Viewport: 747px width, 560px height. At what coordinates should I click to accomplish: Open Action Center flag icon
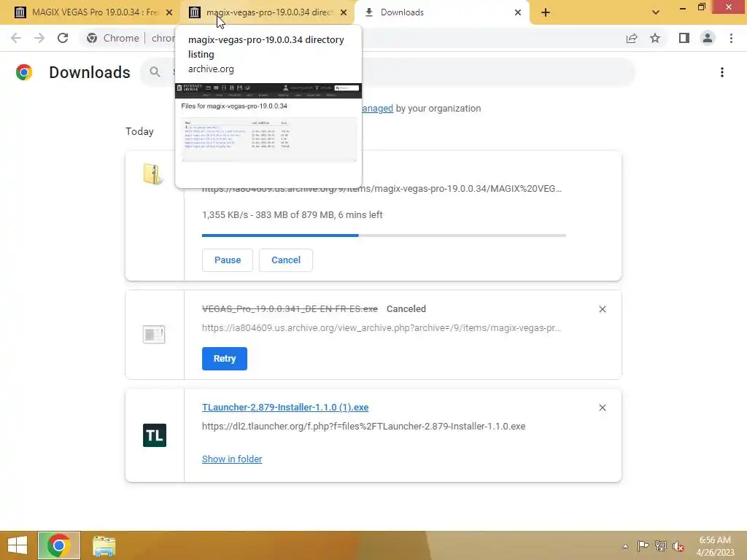coord(643,545)
